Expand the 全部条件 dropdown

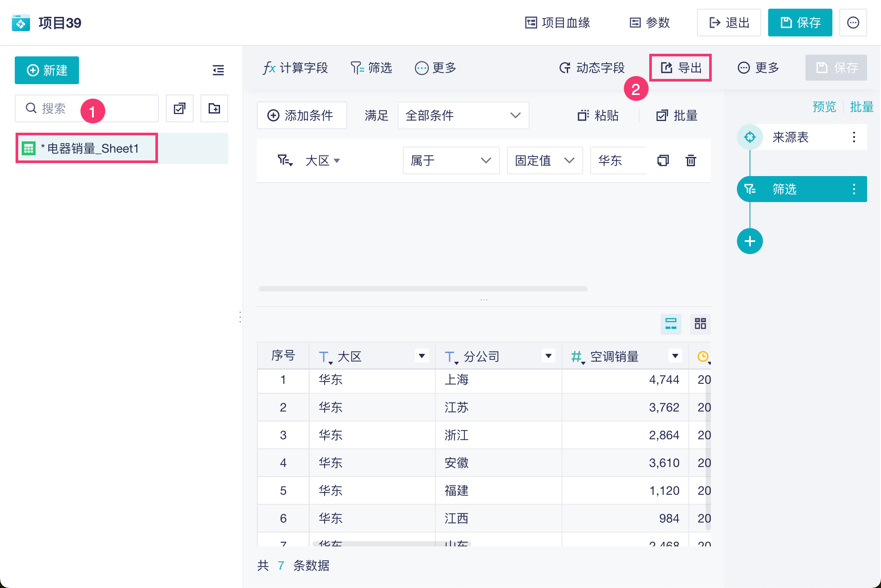(463, 115)
